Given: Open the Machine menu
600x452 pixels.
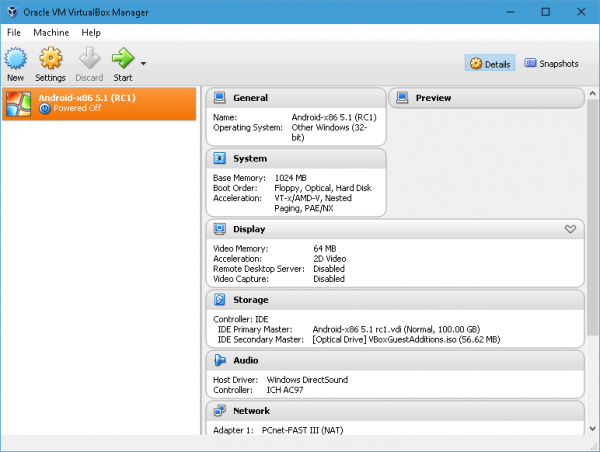Looking at the screenshot, I should (x=51, y=33).
